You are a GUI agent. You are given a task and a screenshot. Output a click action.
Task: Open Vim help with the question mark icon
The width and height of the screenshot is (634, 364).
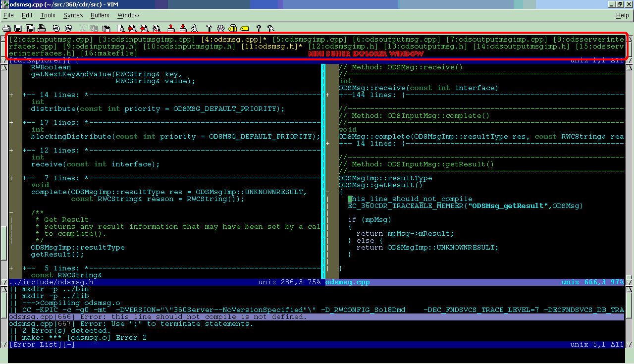pyautogui.click(x=259, y=28)
